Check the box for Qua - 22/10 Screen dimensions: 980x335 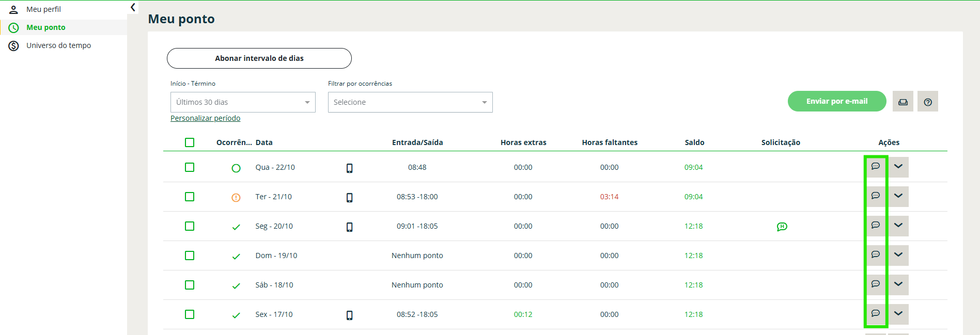tap(190, 167)
